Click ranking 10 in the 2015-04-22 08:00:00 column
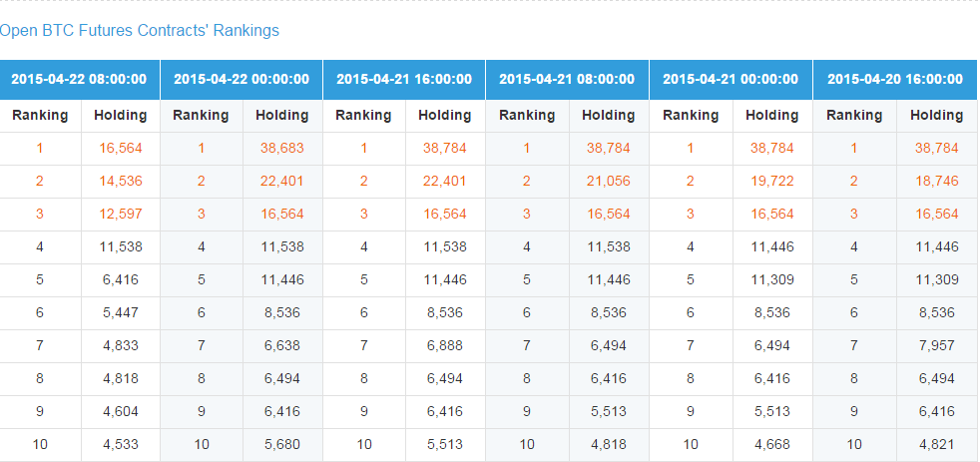Image resolution: width=980 pixels, height=462 pixels. pyautogui.click(x=40, y=444)
